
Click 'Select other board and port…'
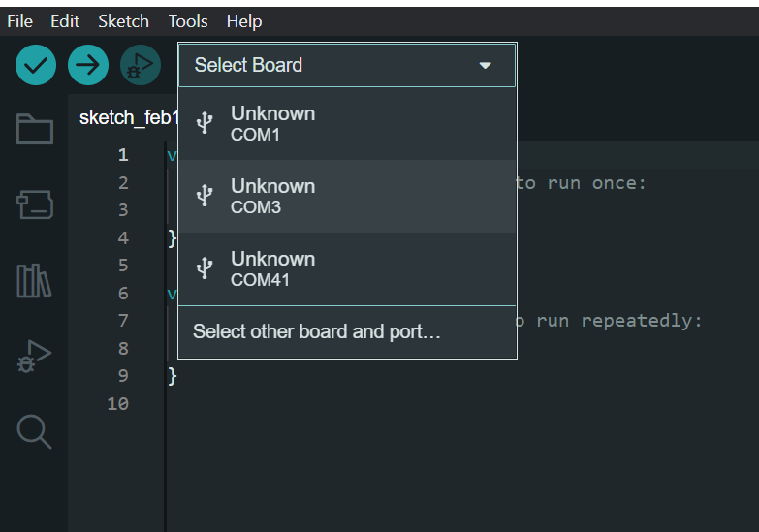[x=317, y=331]
